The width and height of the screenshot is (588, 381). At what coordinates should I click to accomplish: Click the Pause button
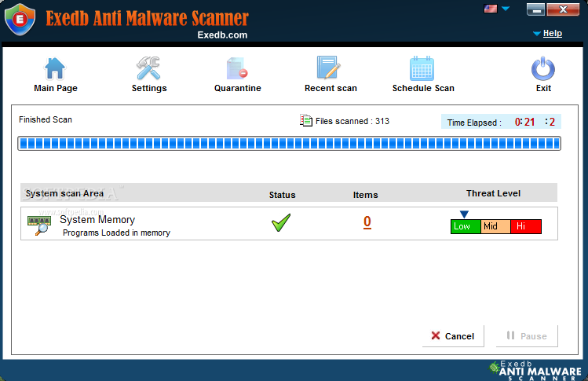(527, 336)
